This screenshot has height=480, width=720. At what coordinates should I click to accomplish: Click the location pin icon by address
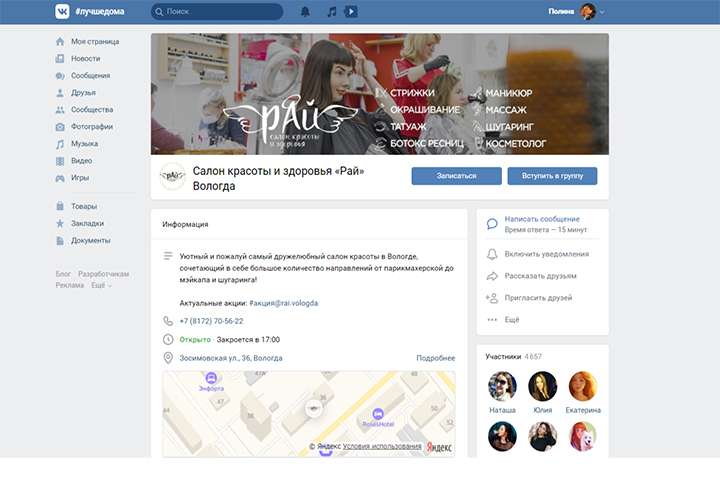[168, 358]
